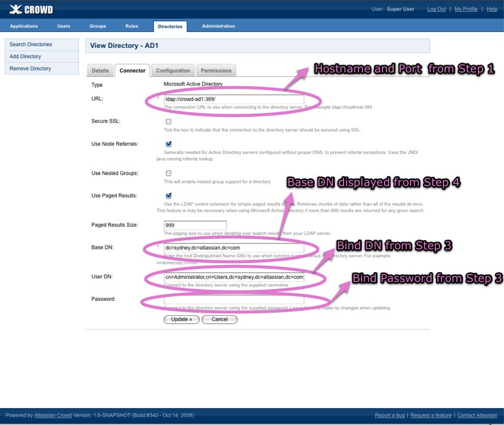Screen dimensions: 504x425
Task: Open the Administration navigation tab
Action: pyautogui.click(x=219, y=26)
